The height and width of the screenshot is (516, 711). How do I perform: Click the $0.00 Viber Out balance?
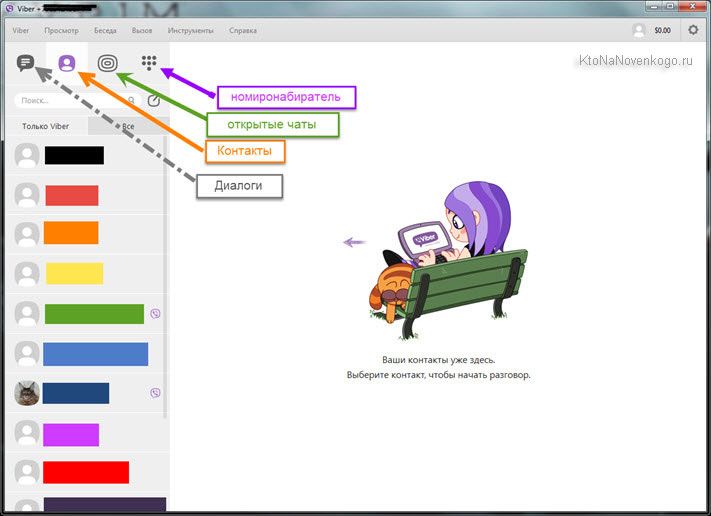(662, 31)
